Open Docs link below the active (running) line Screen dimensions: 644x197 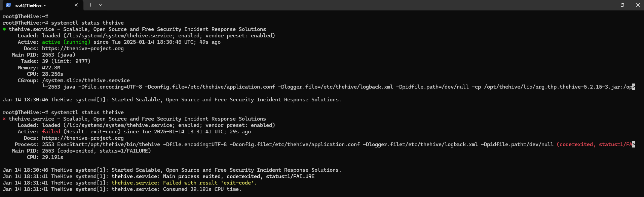click(x=83, y=48)
